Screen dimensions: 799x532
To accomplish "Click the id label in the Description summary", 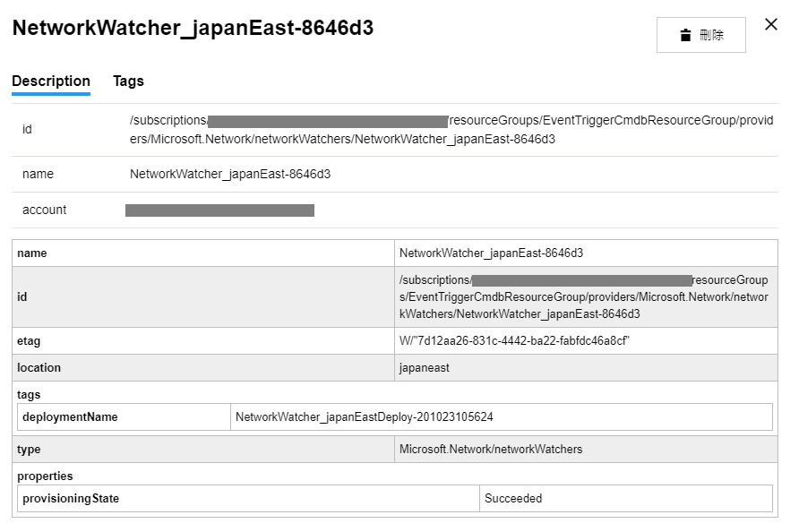I will pyautogui.click(x=27, y=130).
